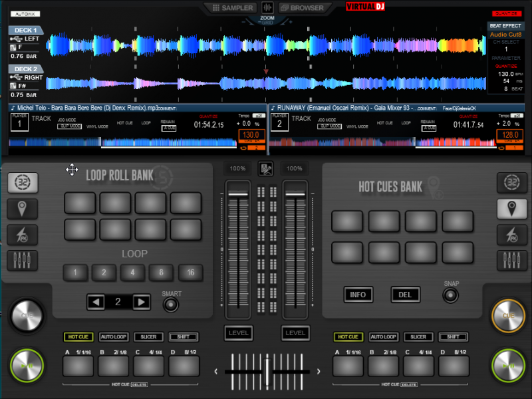Viewport: 532px width, 399px height.
Task: Select right deck SLICER pad mode
Action: (418, 337)
